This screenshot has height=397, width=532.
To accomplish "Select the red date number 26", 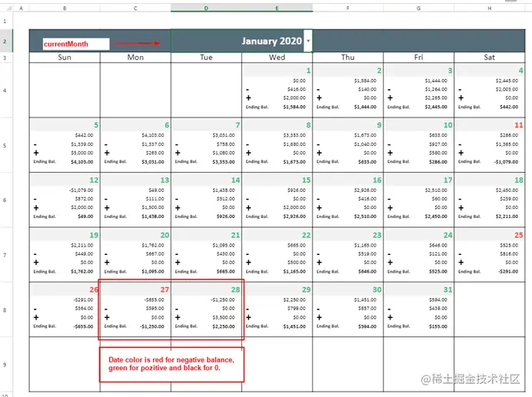I will point(94,289).
